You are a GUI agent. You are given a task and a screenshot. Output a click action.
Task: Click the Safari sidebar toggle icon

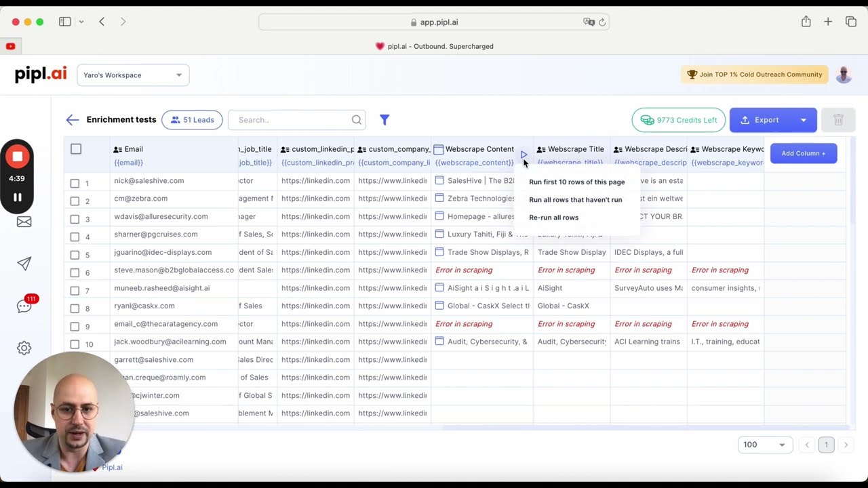coord(65,22)
